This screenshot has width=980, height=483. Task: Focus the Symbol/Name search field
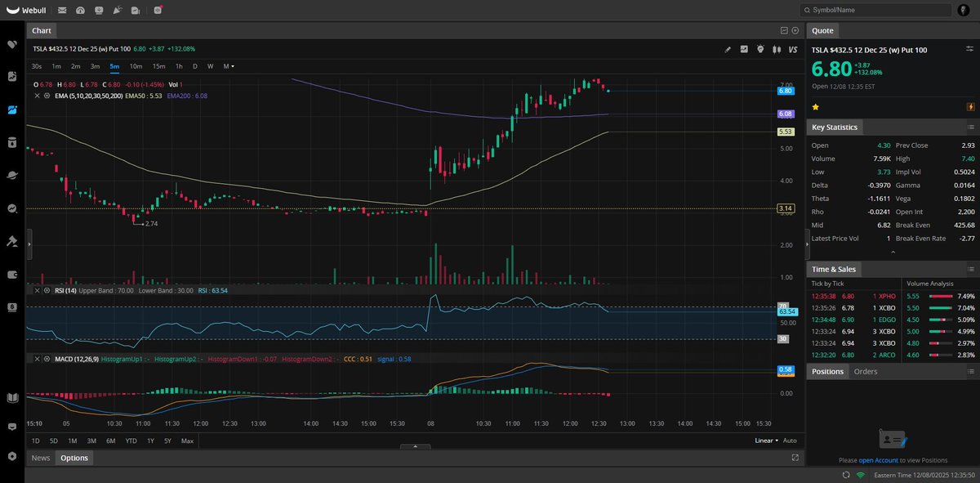[x=875, y=10]
